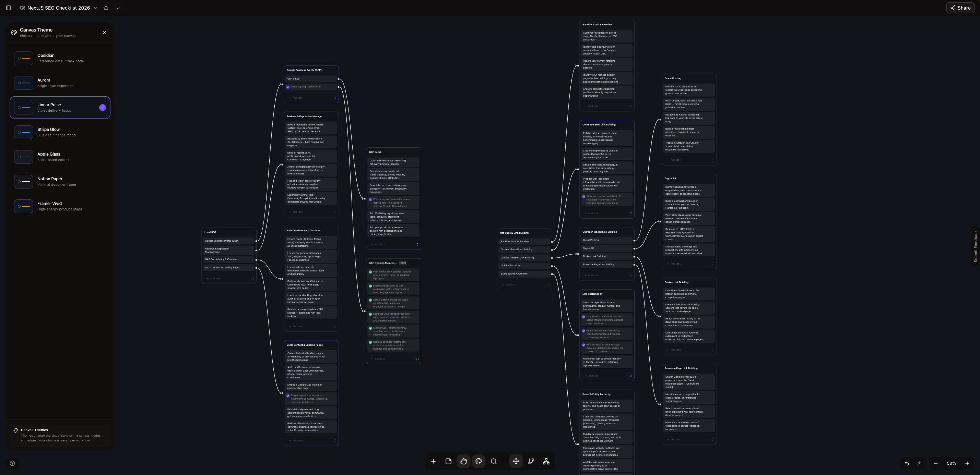Star the NextJS SEO Checklist workflow

[106, 8]
